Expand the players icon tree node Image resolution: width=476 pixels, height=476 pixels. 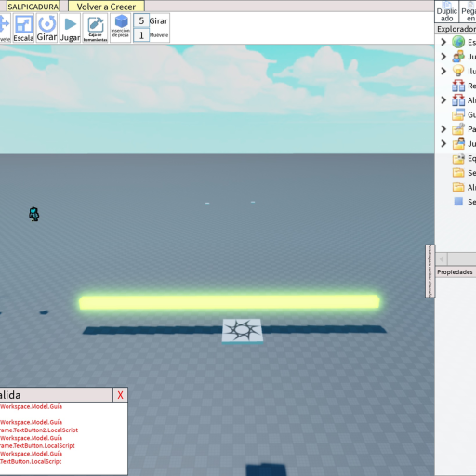[443, 57]
